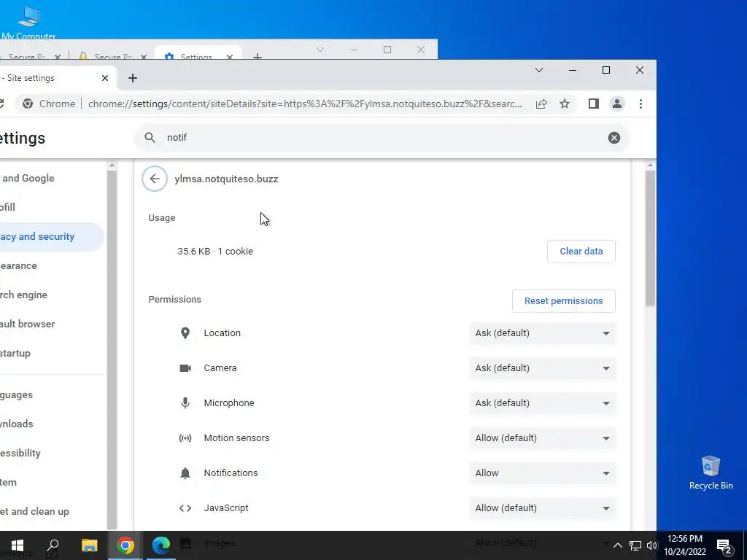The image size is (747, 560).
Task: Close the Site settings tab
Action: [105, 78]
